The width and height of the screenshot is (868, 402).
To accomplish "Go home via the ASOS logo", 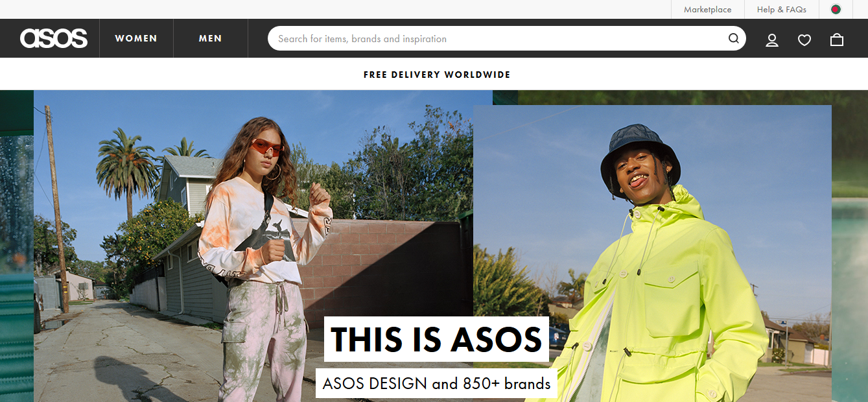I will [54, 38].
